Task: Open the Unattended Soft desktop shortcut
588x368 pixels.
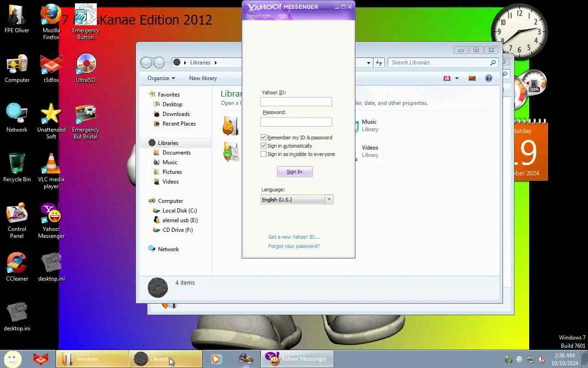Action: click(51, 121)
